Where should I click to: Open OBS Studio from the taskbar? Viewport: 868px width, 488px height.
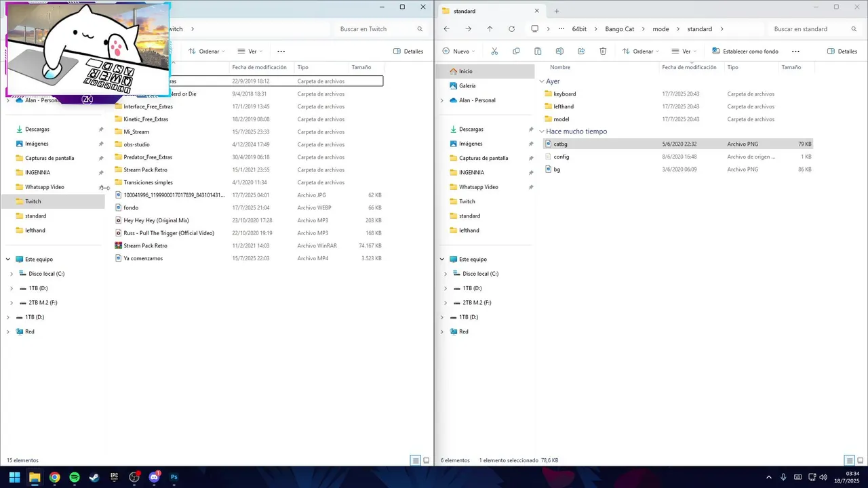click(134, 477)
